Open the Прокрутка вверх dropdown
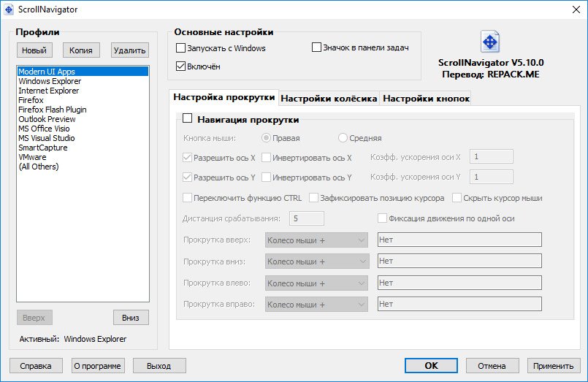 [317, 240]
